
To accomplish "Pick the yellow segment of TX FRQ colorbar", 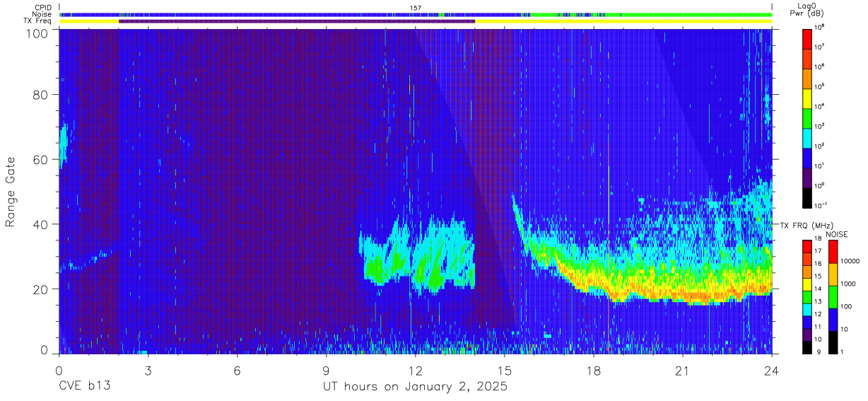I will coord(807,284).
